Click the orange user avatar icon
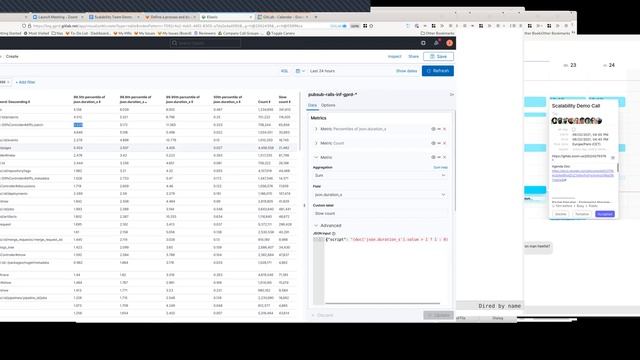This screenshot has width=640, height=360. pyautogui.click(x=449, y=43)
